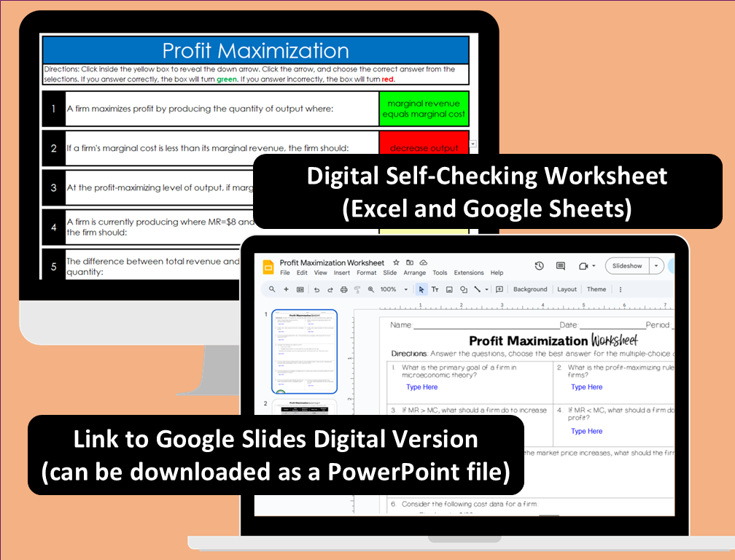Click the Theme button

pyautogui.click(x=596, y=289)
